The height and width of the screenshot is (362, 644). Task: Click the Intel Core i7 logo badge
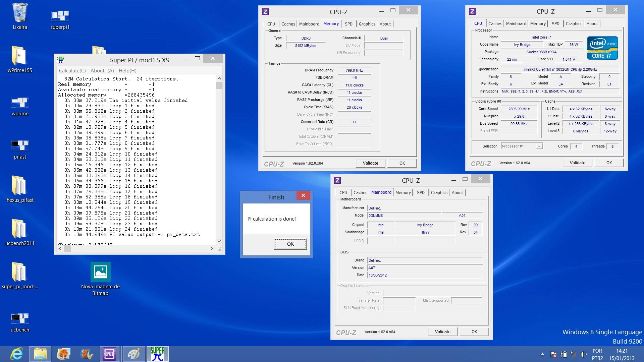[x=602, y=48]
